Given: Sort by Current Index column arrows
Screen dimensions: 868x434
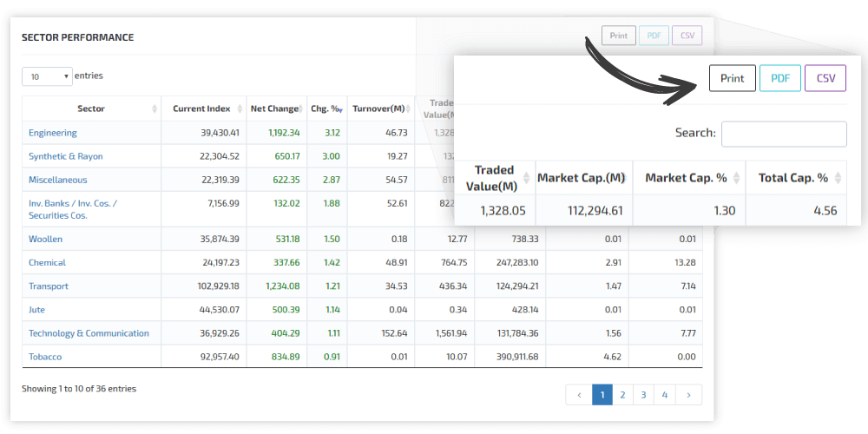Looking at the screenshot, I should tap(240, 109).
